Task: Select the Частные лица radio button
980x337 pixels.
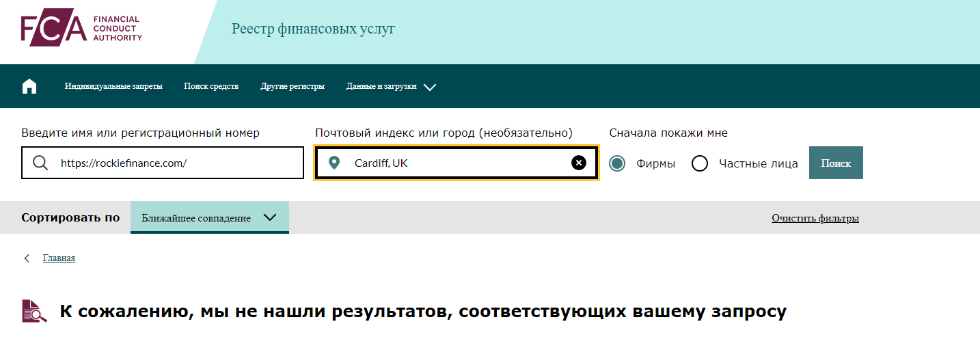Action: pyautogui.click(x=700, y=163)
